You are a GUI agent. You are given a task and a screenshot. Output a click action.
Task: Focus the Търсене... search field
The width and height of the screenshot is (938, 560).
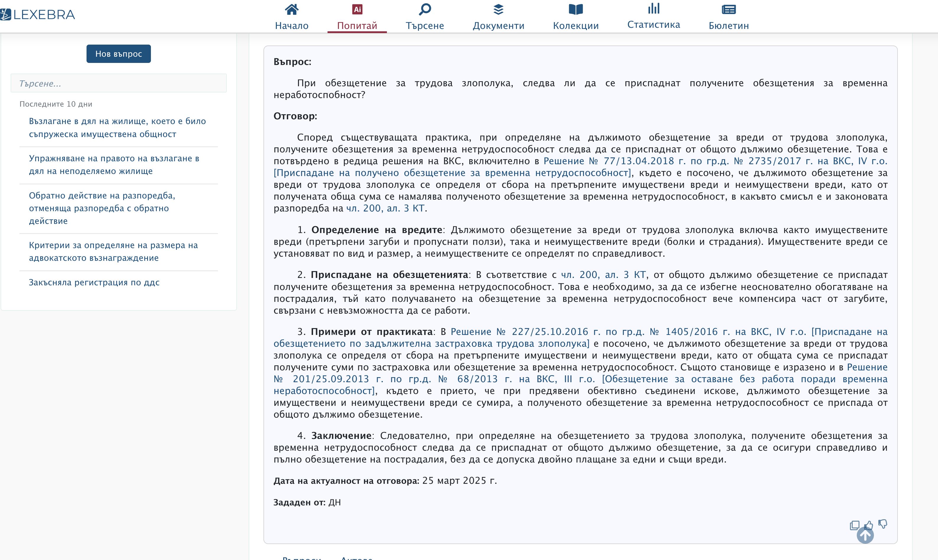[118, 83]
